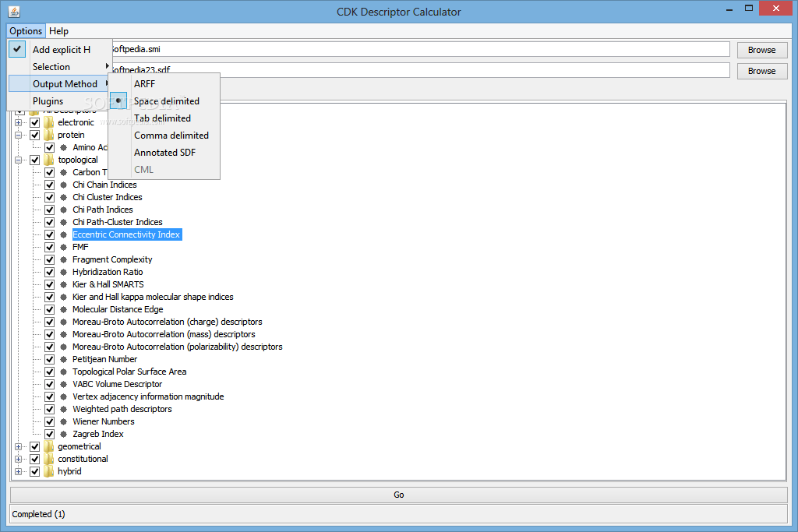Uncheck the topological category checkbox
This screenshot has width=798, height=532.
(x=34, y=160)
